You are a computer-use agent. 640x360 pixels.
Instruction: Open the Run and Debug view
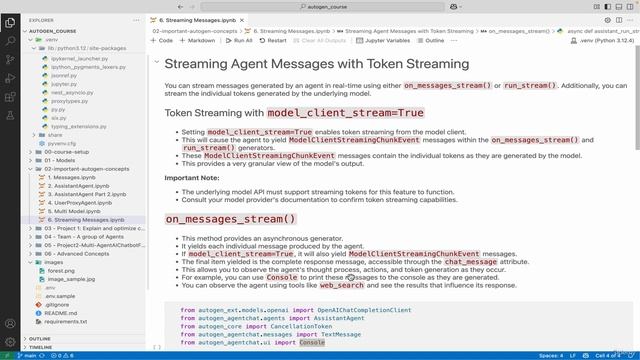10,78
